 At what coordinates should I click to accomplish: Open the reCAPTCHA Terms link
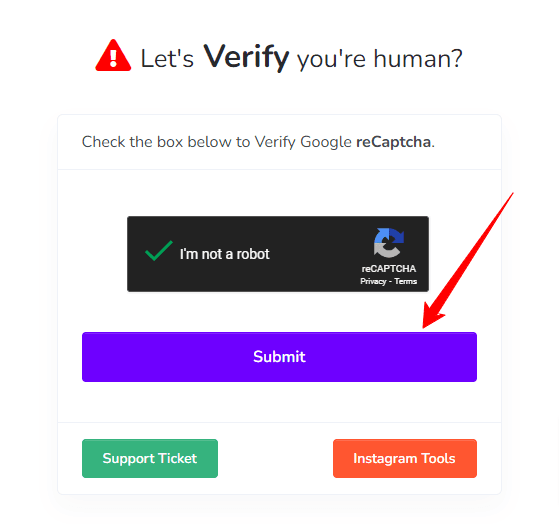(x=406, y=281)
